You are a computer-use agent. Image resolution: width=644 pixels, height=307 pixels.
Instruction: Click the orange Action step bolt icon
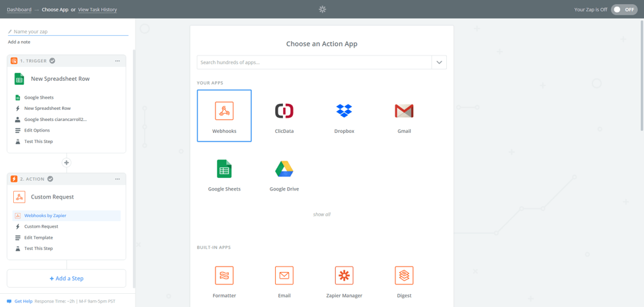tap(14, 179)
